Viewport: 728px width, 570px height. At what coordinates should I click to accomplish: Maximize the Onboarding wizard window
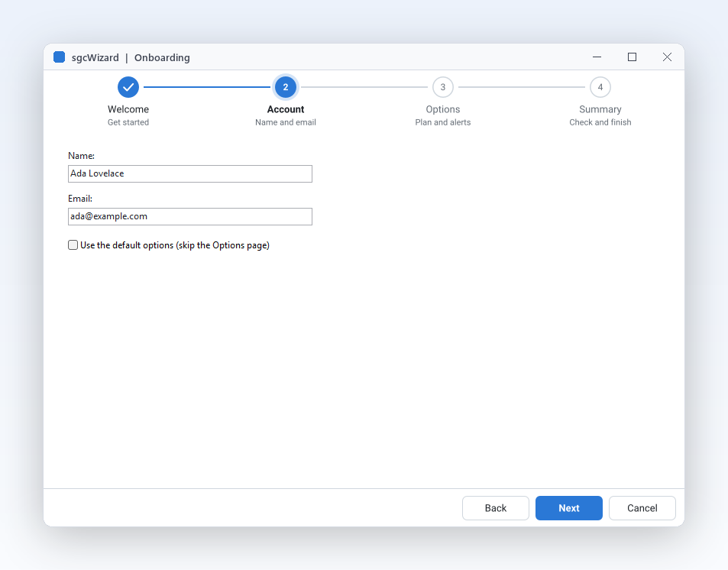(632, 57)
